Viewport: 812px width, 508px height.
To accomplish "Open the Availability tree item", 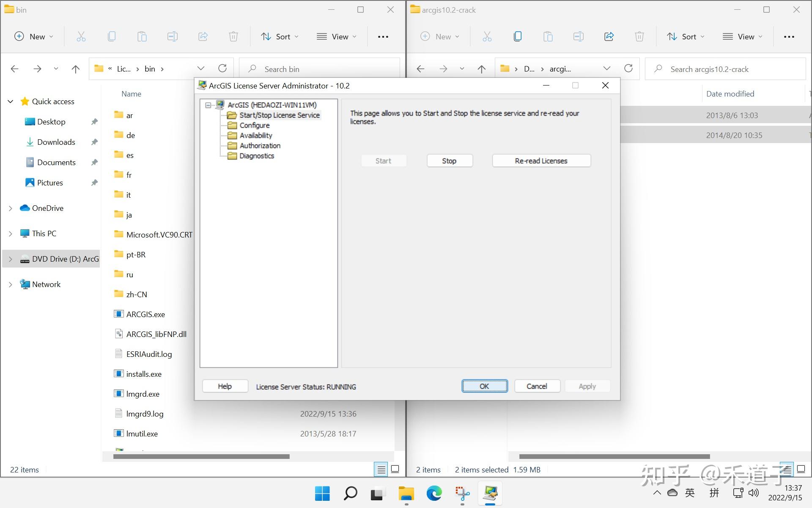I will coord(256,135).
